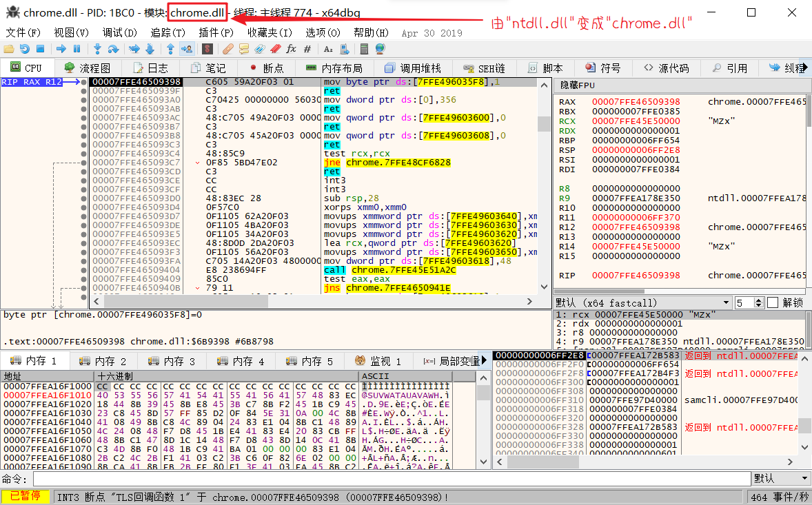812x505 pixels.
Task: Toggle breakpoint dot at address 00007FFE465093C7
Action: click(84, 163)
